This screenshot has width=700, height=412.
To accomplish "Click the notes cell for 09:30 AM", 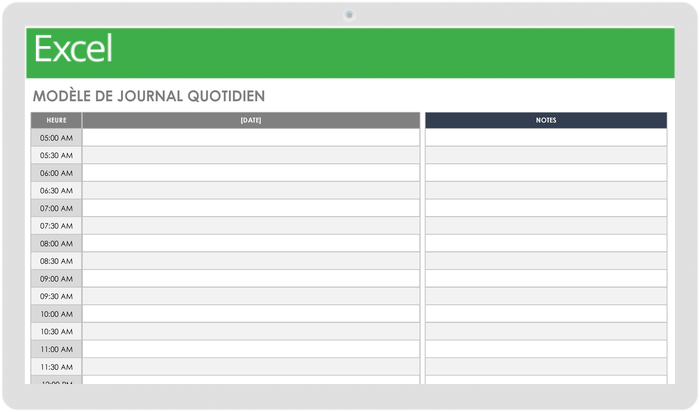I will (x=546, y=296).
